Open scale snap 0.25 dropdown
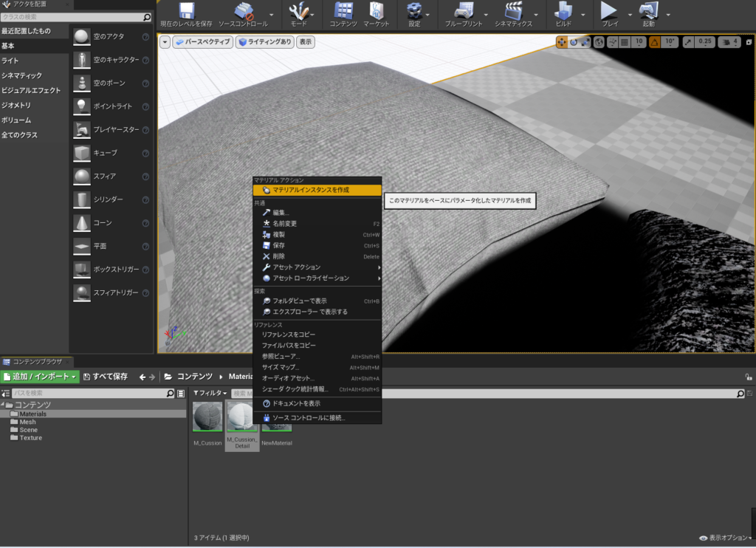The height and width of the screenshot is (548, 756). 704,42
